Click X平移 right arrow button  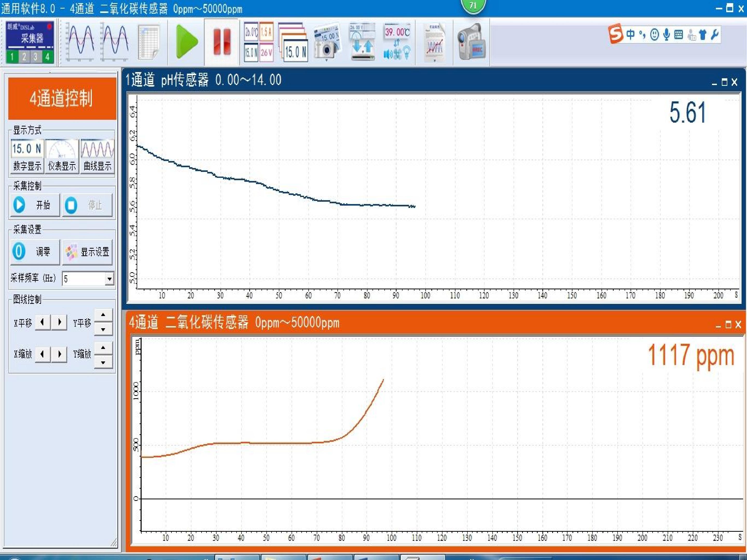pos(59,322)
